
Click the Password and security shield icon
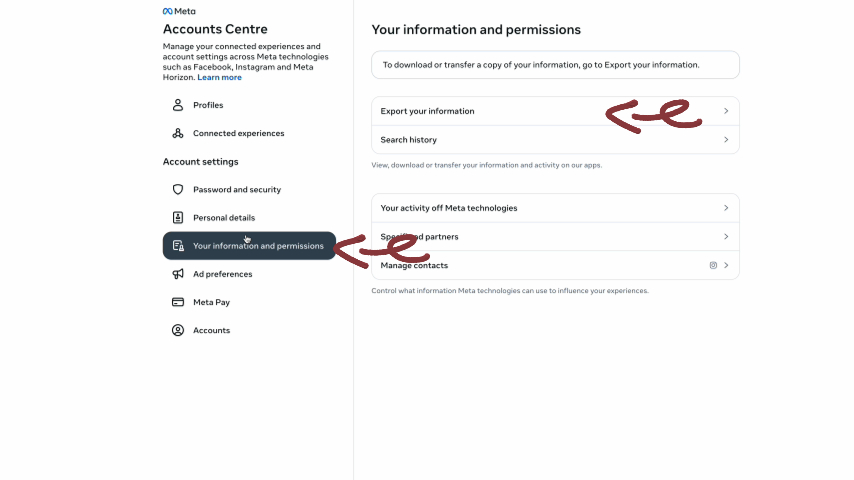(x=178, y=190)
